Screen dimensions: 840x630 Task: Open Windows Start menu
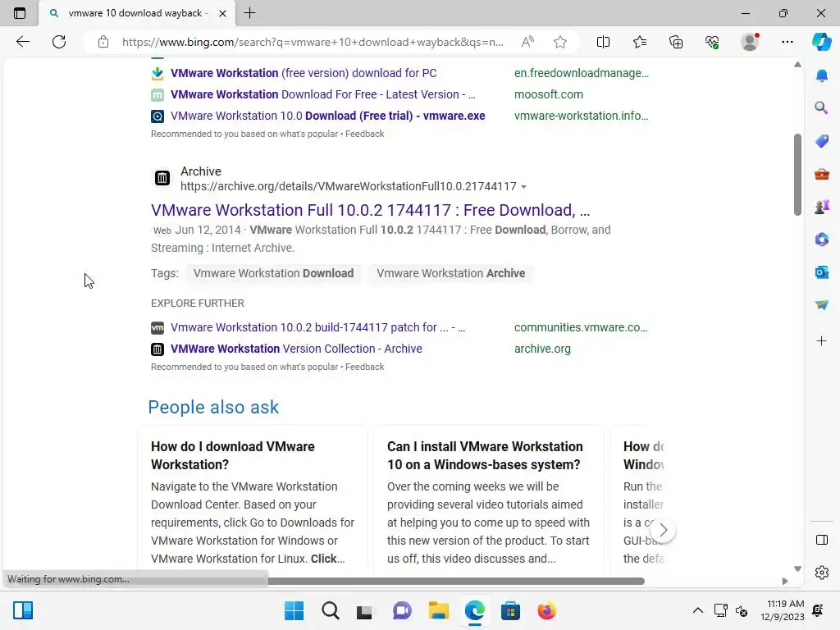pos(294,610)
